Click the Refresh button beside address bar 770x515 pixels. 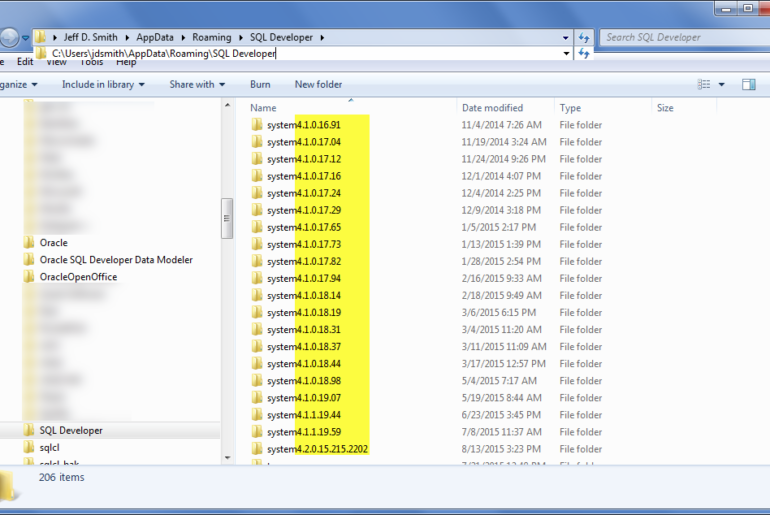tap(583, 37)
